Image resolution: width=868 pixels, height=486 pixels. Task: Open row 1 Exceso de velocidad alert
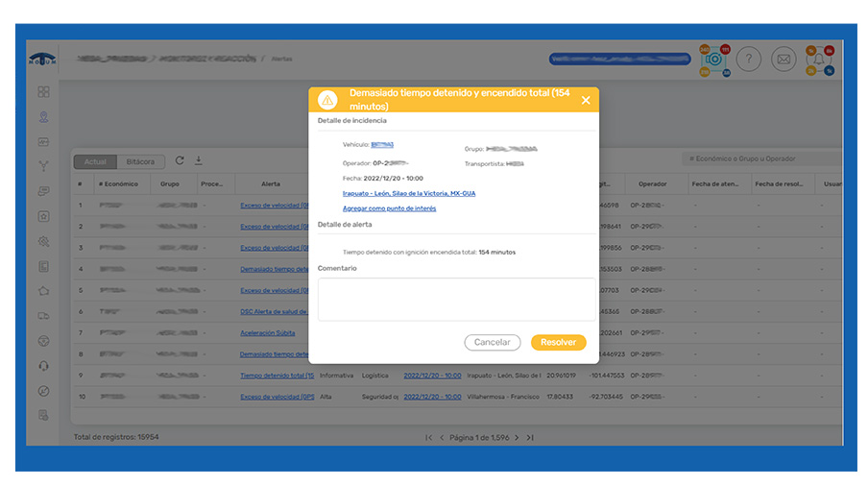274,206
